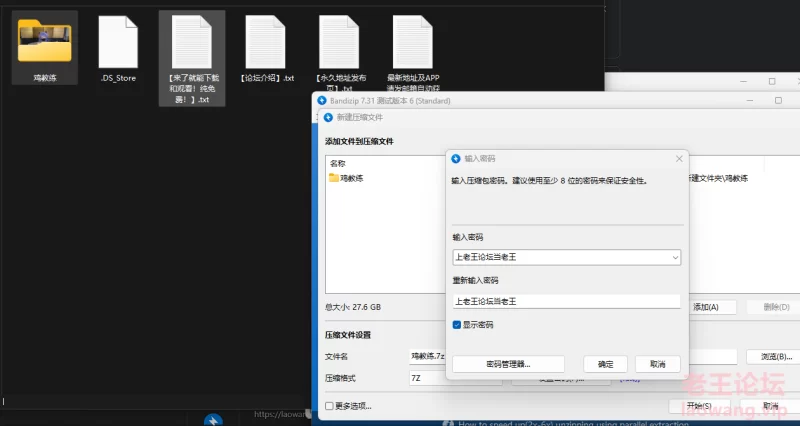Select the 【永久地址发布页】.txt file icon
800x426 pixels.
pyautogui.click(x=339, y=42)
